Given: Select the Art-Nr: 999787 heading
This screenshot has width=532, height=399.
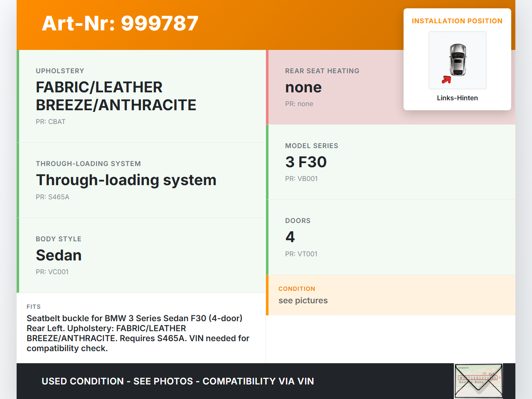Looking at the screenshot, I should click(x=120, y=23).
